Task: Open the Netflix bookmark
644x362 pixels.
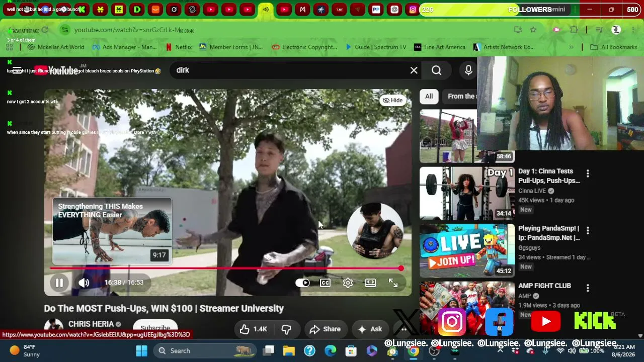Action: point(179,47)
